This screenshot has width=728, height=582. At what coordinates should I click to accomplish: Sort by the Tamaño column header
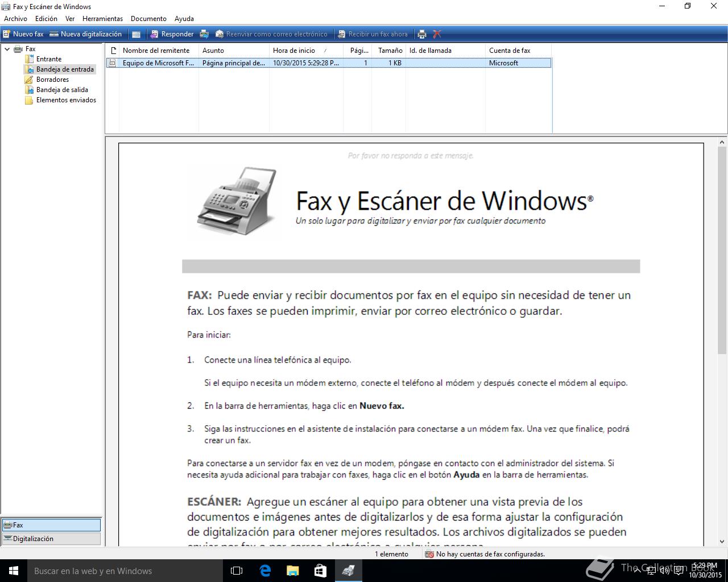390,51
